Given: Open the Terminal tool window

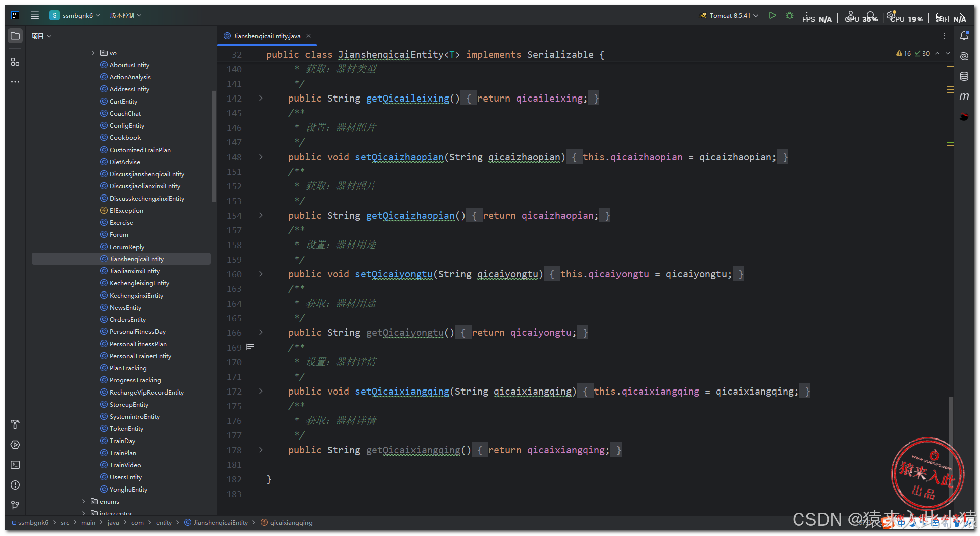Looking at the screenshot, I should pyautogui.click(x=15, y=465).
